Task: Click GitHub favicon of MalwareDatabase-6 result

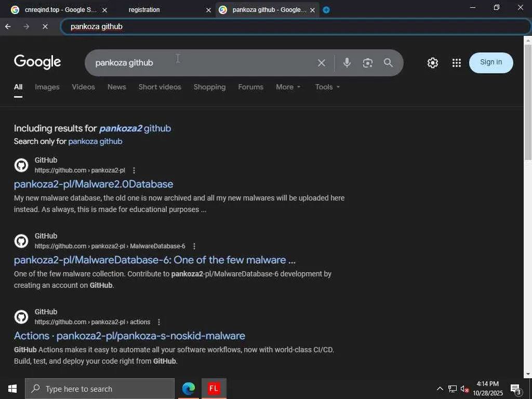Action: 21,241
